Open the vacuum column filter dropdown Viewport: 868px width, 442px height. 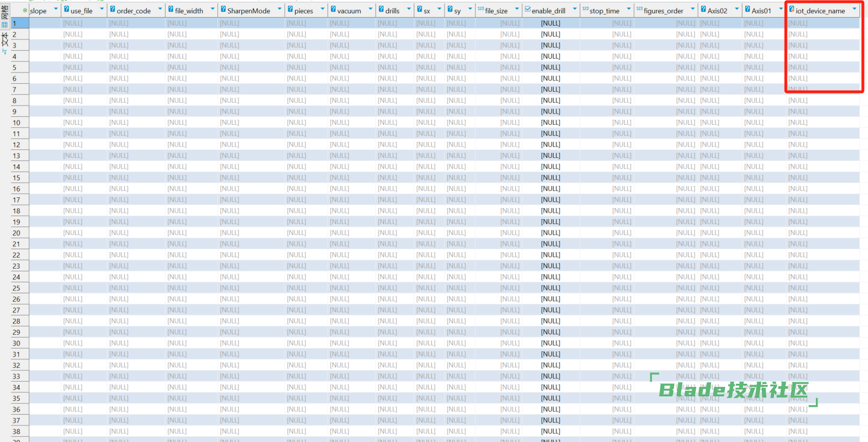369,10
